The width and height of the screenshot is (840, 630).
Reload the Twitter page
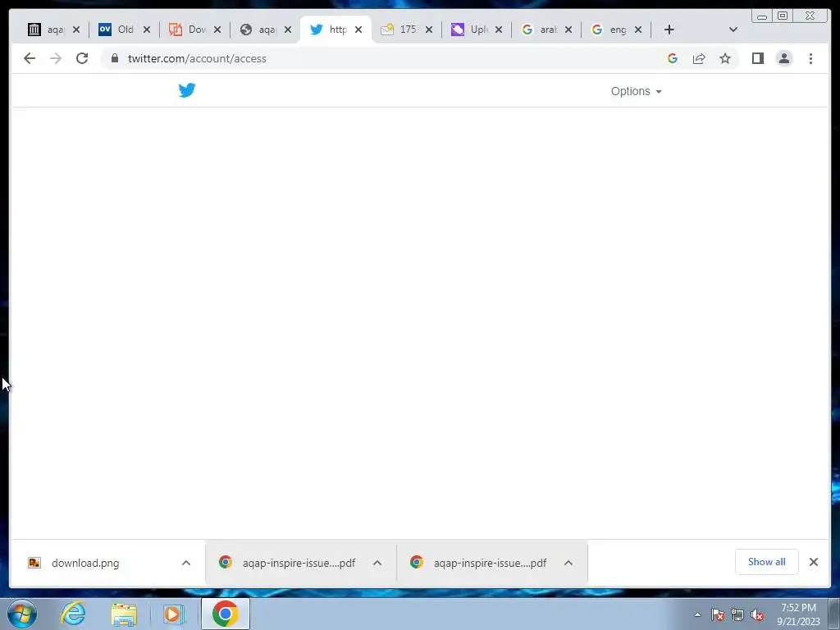[x=82, y=58]
